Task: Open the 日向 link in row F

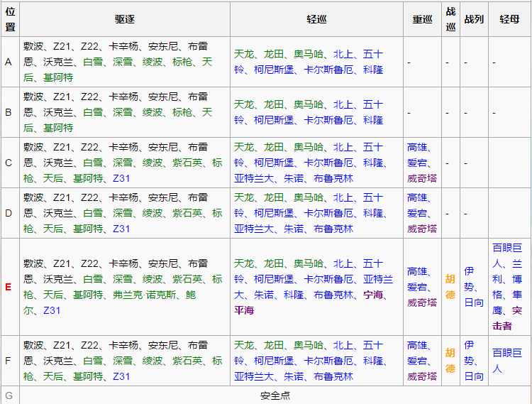Action: [x=474, y=376]
